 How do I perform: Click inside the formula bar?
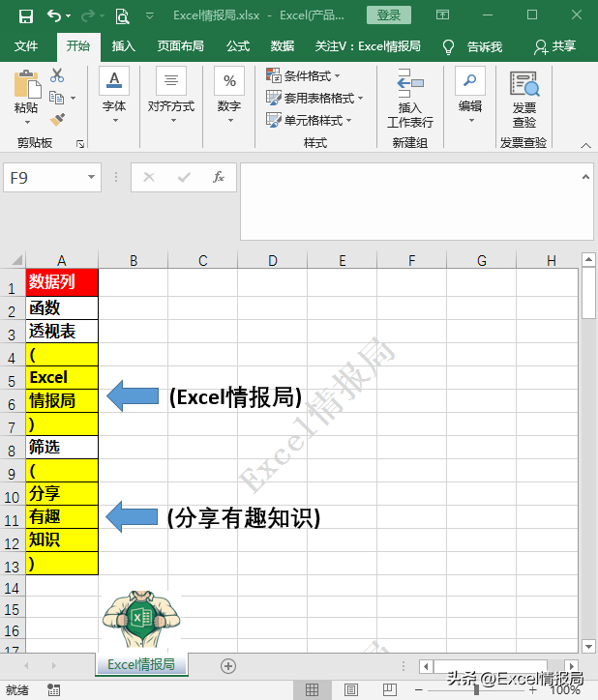click(x=411, y=202)
